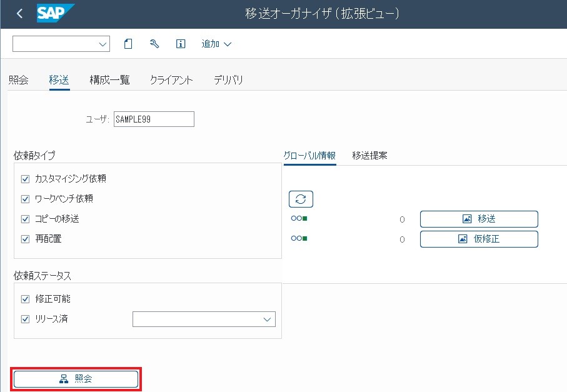Open the 移送提案 tab
Image resolution: width=567 pixels, height=392 pixels.
369,155
